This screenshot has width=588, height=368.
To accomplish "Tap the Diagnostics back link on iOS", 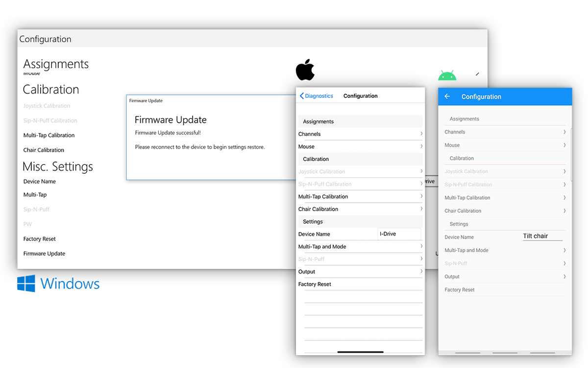I will click(x=316, y=96).
